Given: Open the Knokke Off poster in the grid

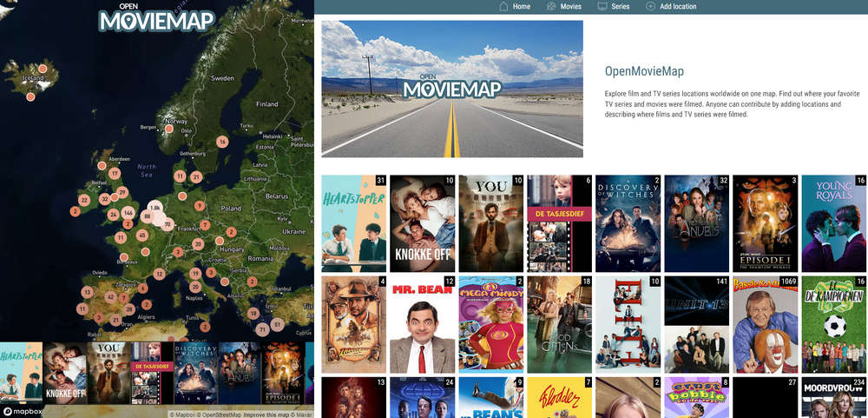Looking at the screenshot, I should point(423,223).
